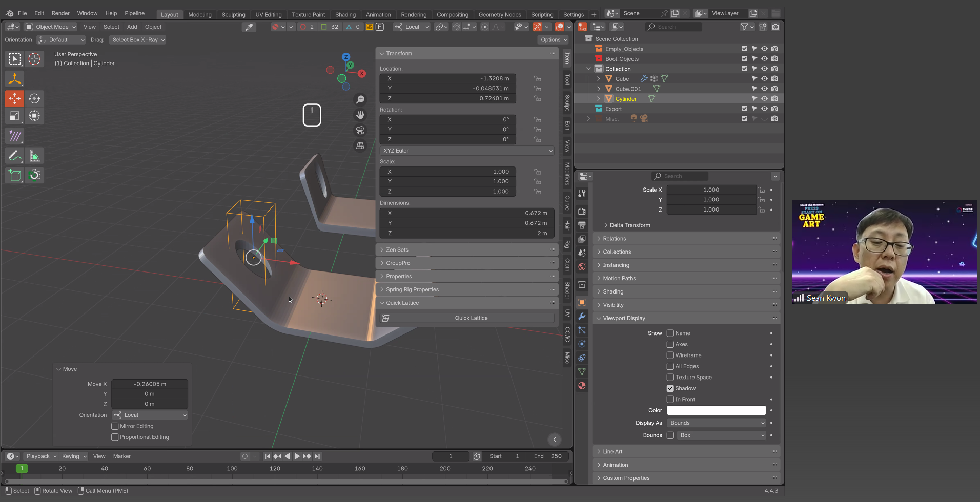This screenshot has height=502, width=980.
Task: Open the Object Data properties tab icon
Action: pos(582,371)
